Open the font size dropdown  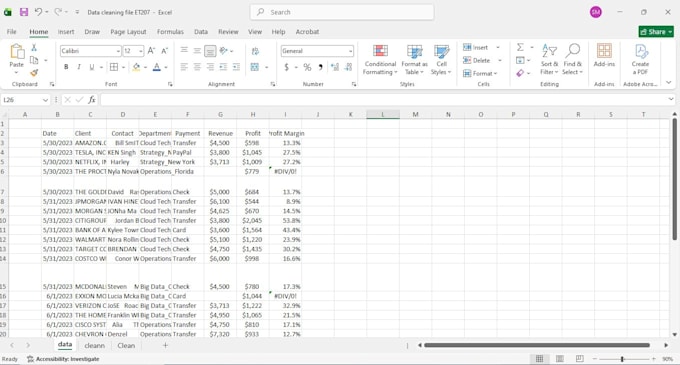click(141, 51)
